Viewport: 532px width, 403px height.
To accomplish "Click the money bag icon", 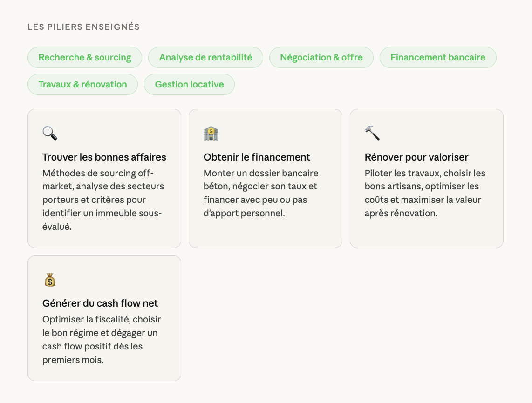I will tap(50, 280).
